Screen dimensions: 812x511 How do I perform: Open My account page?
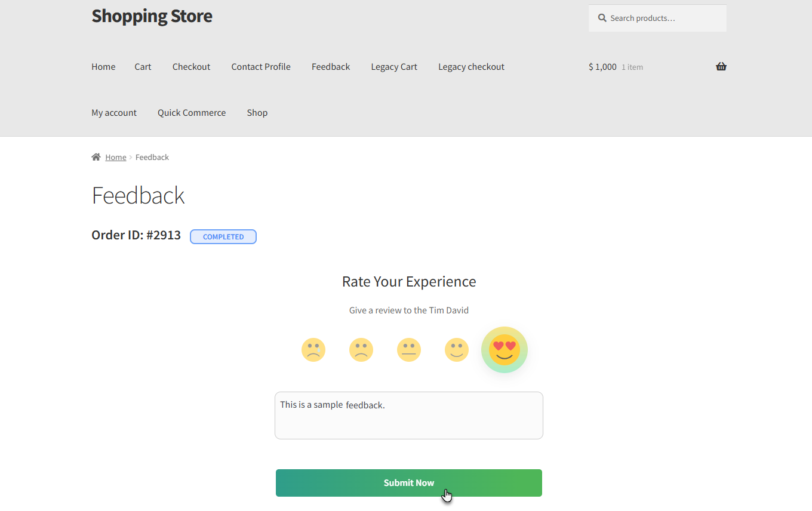114,113
